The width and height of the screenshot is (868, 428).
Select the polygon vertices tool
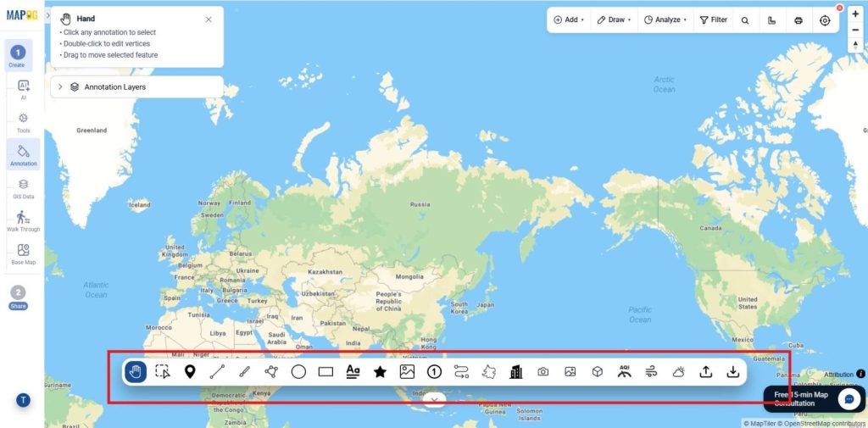(271, 371)
